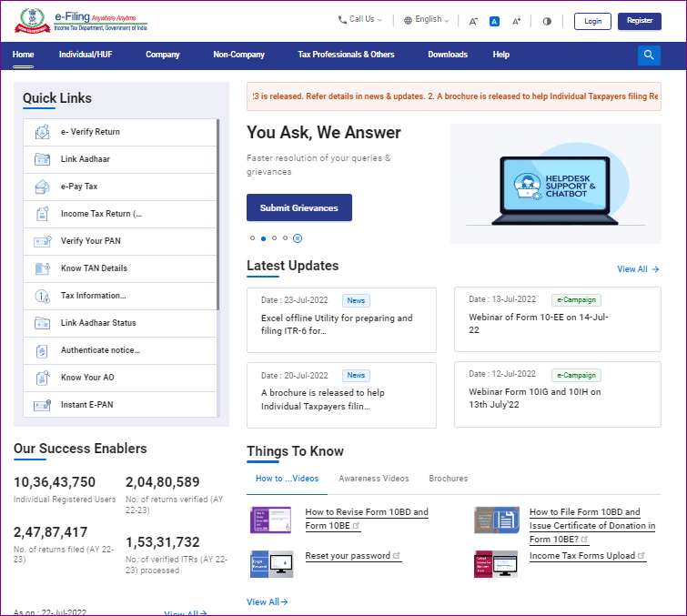Open the e-Filing logo home link

[x=80, y=21]
